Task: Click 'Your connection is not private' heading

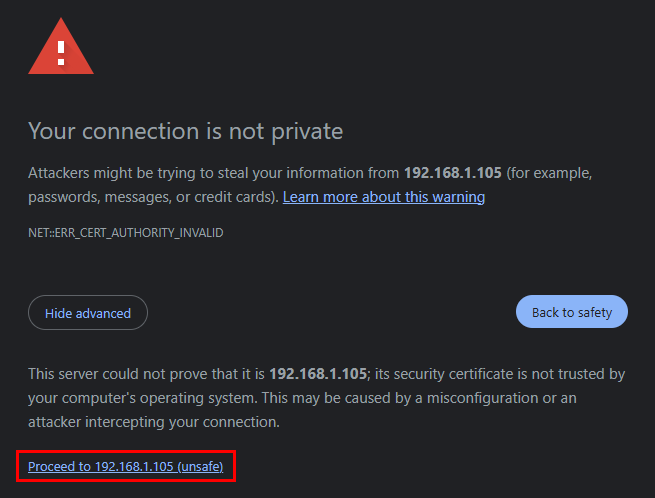Action: click(x=185, y=131)
